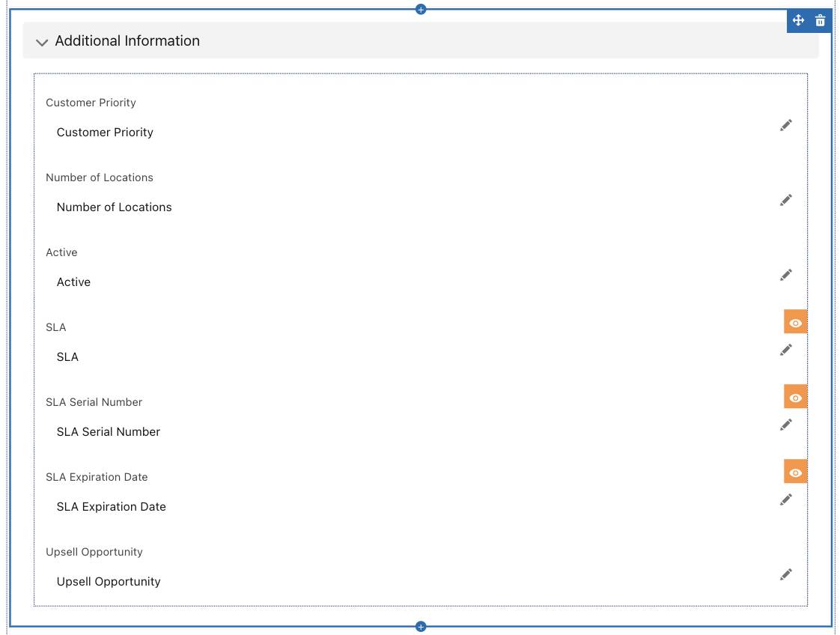Click the move handle icon of the section
This screenshot has height=635, width=840.
coord(798,21)
